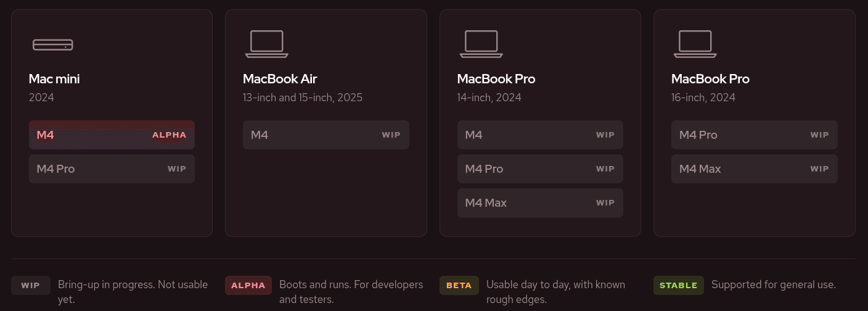The image size is (868, 311).
Task: Select M4 Max row under MacBook Pro 14-inch
Action: coord(540,202)
